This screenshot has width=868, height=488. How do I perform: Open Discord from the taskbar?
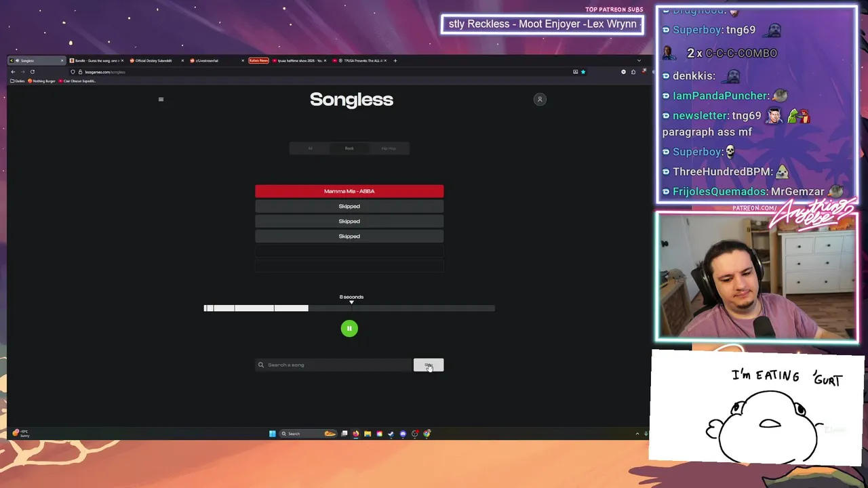(403, 434)
